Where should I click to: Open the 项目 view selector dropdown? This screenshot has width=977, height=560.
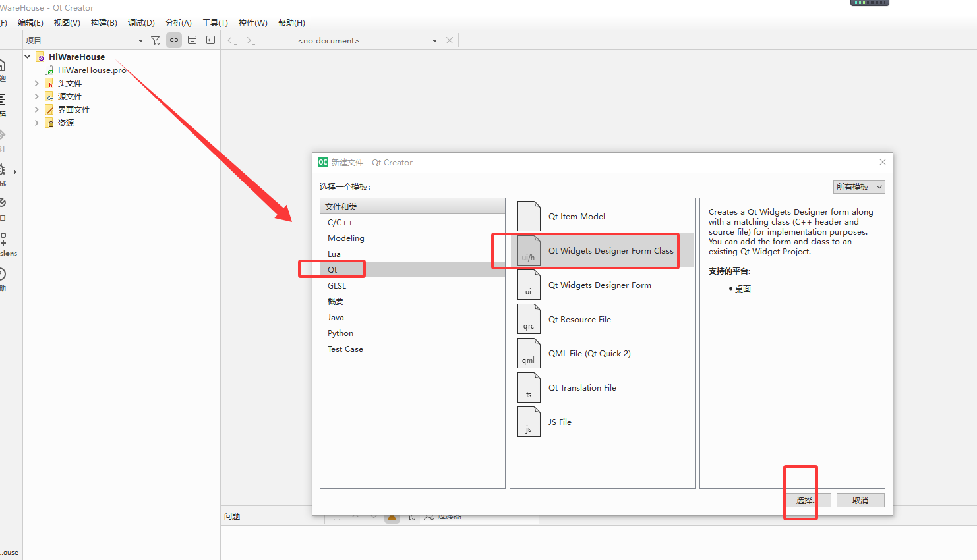click(84, 40)
